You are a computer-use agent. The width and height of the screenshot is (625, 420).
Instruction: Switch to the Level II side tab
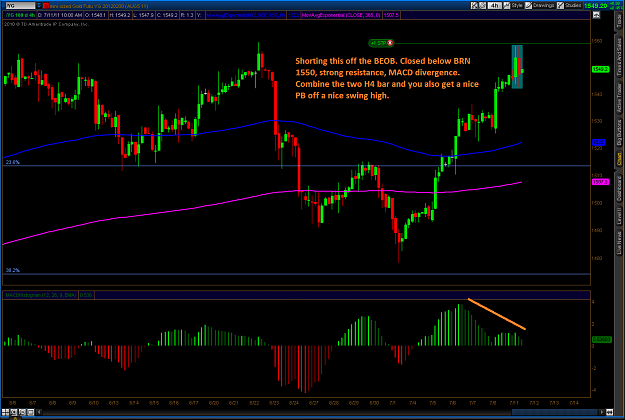pyautogui.click(x=619, y=216)
